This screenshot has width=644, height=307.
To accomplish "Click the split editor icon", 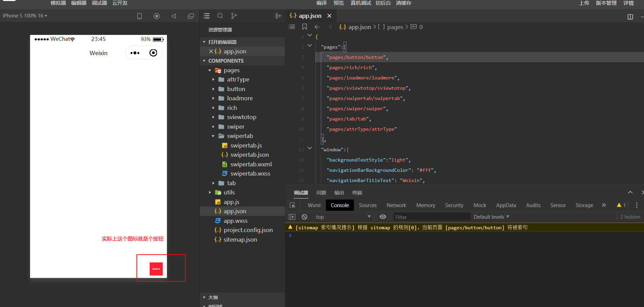I will 630,17.
